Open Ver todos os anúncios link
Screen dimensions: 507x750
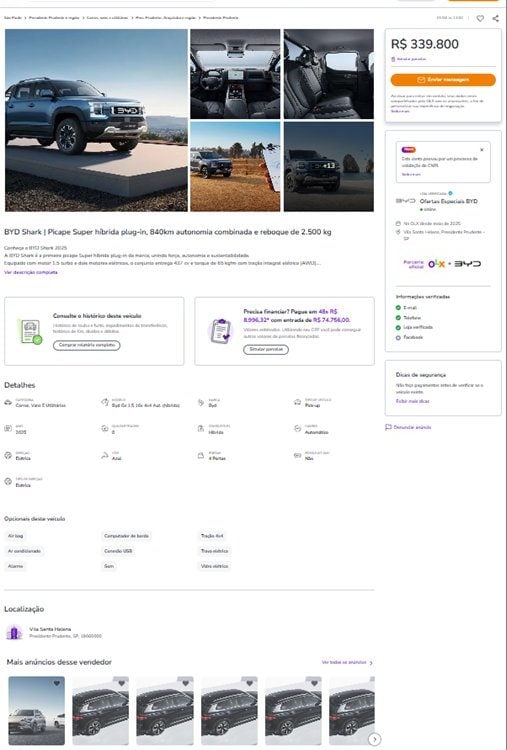(x=347, y=662)
